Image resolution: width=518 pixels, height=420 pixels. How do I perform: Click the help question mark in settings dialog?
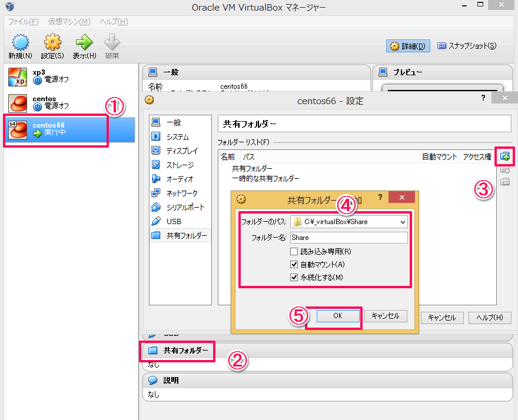coord(483,98)
